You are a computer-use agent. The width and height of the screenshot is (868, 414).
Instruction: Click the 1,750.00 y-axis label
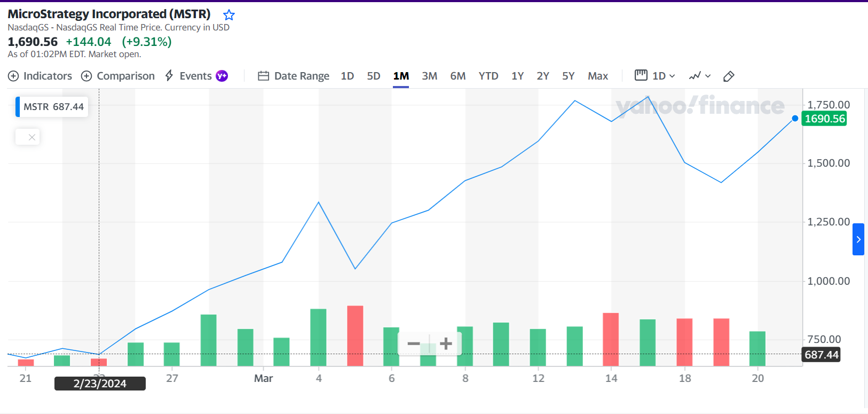pyautogui.click(x=828, y=105)
